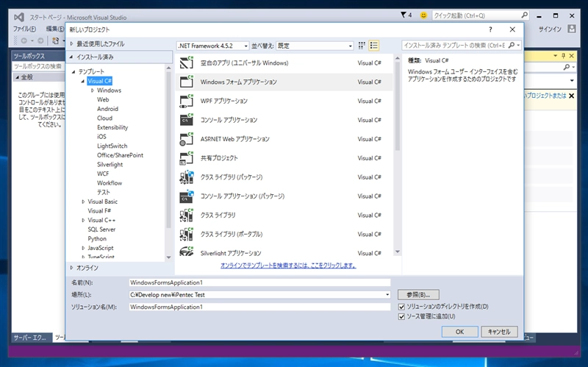Expand the JavaScript tree node

coord(83,248)
